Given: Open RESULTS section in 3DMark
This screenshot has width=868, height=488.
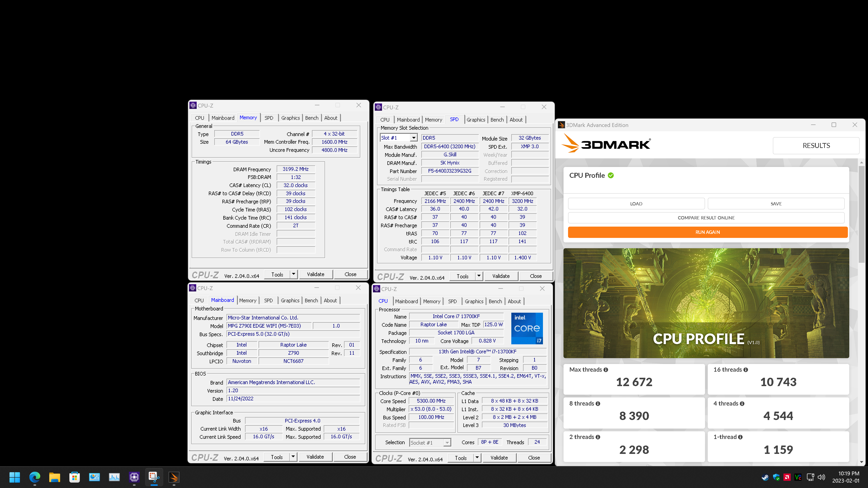Looking at the screenshot, I should [x=816, y=145].
